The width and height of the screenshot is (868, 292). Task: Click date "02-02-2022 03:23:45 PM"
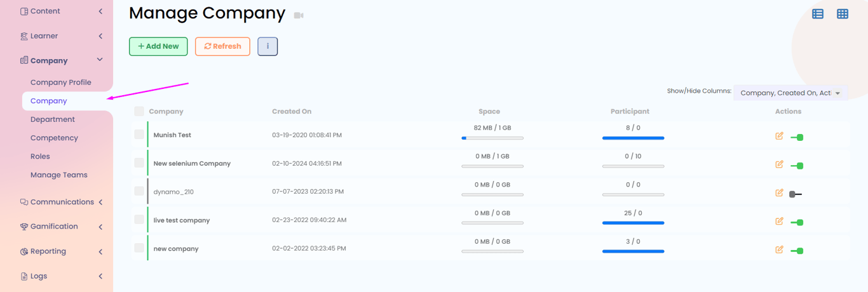click(309, 248)
